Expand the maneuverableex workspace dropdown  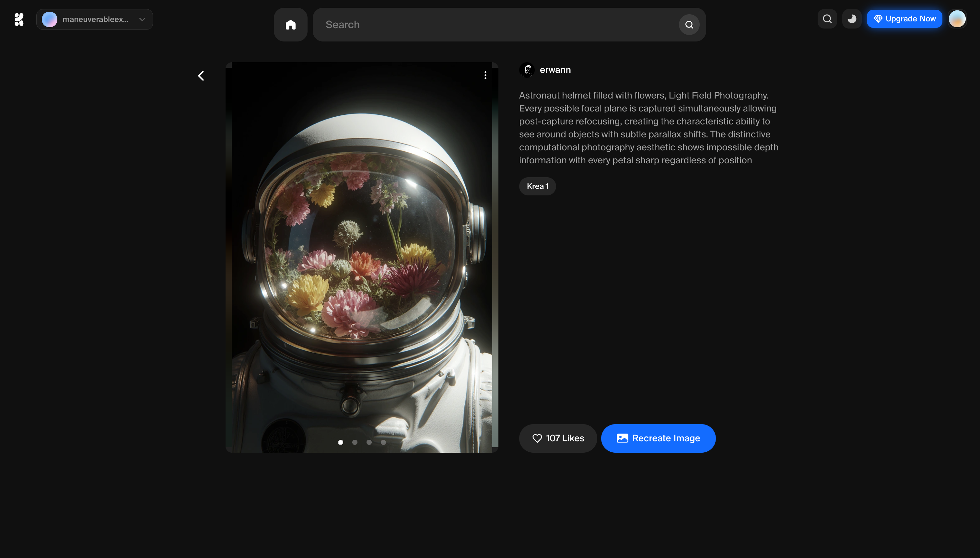pos(94,19)
